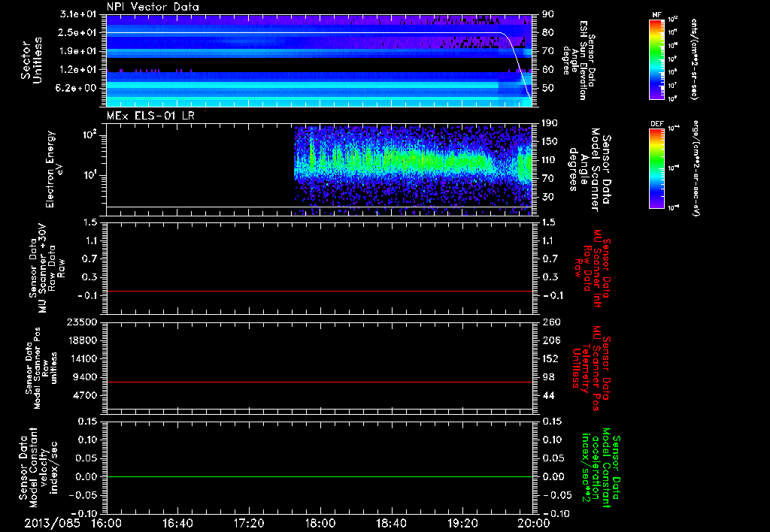This screenshot has width=770, height=532.
Task: Click the 17:20 time axis label
Action: pos(249,523)
